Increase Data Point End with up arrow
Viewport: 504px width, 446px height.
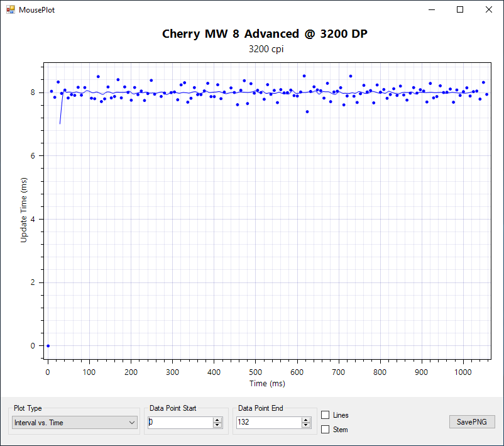[306, 420]
